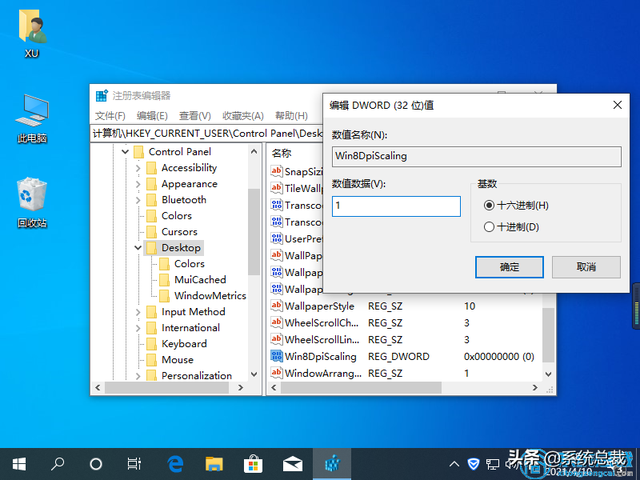Click the 名称 column header
The image size is (640, 480).
point(282,153)
